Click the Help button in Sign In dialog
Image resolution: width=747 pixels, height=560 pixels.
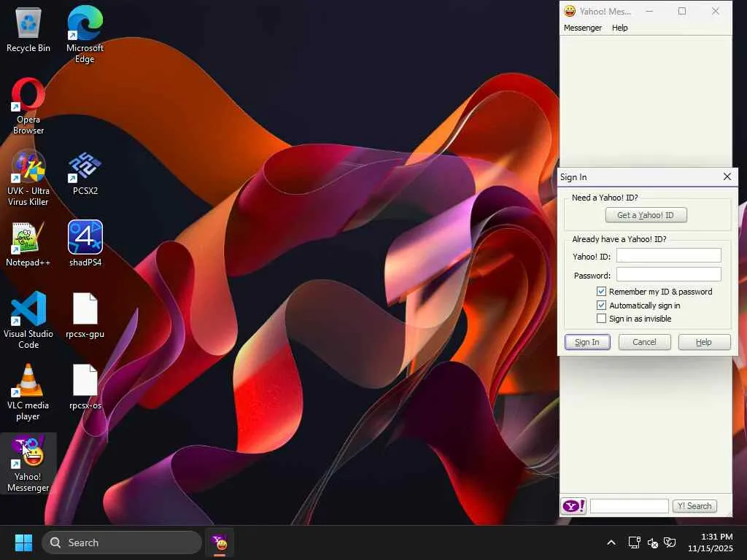pos(704,342)
